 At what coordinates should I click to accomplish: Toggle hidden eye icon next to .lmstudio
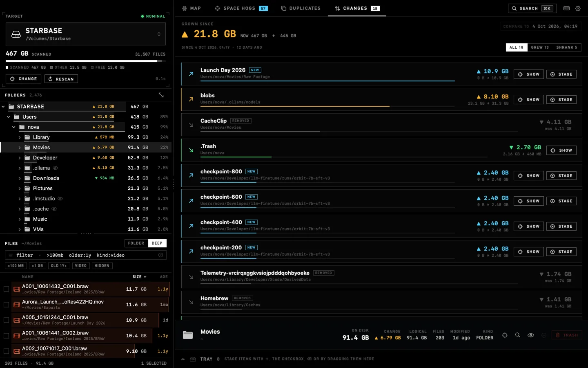pyautogui.click(x=60, y=199)
